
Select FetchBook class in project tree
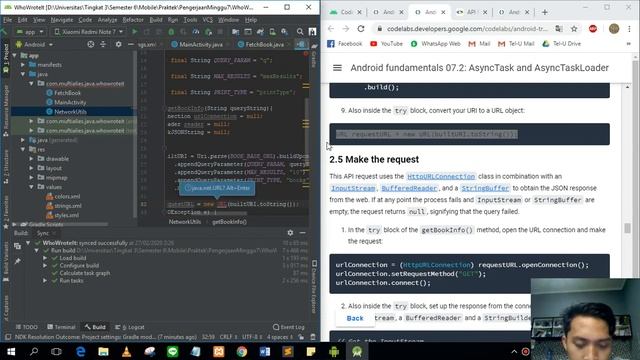(67, 93)
